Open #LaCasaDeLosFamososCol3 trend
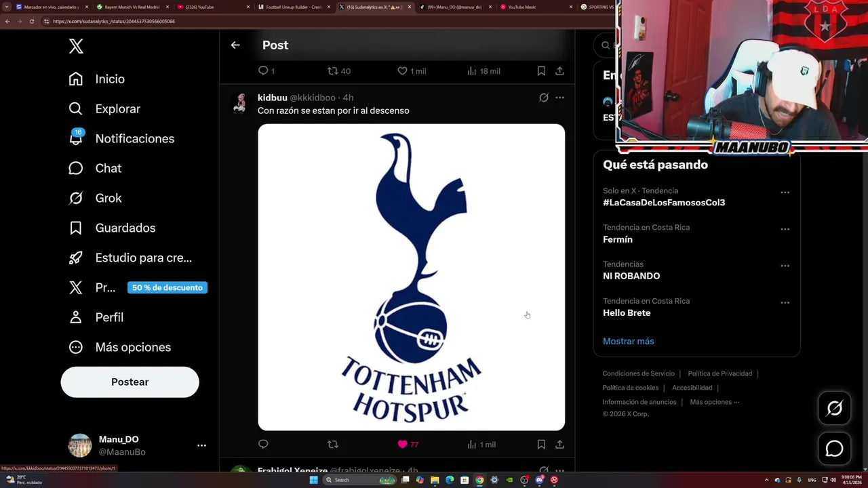The width and height of the screenshot is (868, 488). [664, 203]
